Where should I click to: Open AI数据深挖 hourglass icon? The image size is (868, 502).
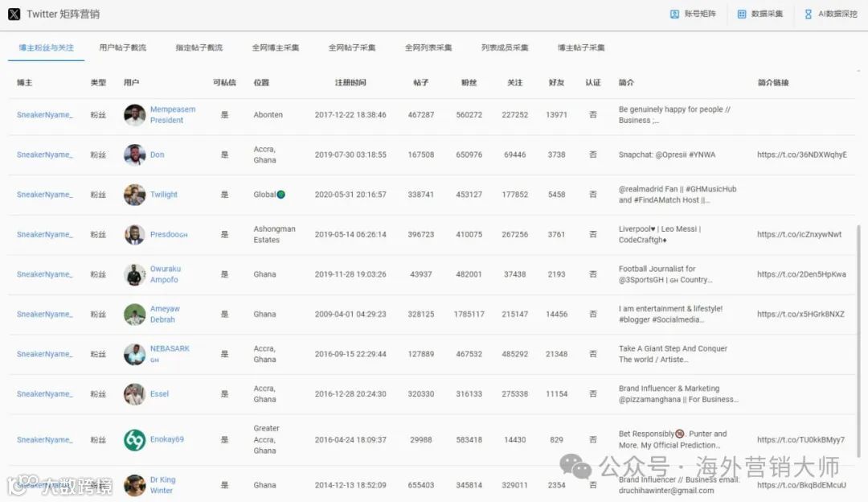click(809, 14)
